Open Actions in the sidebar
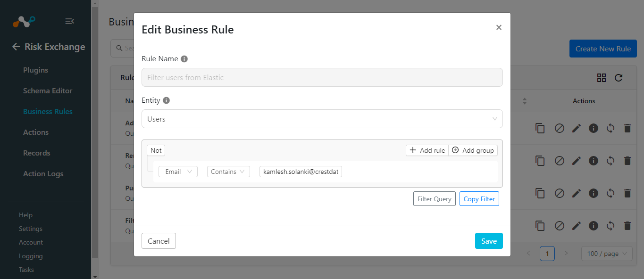 pos(36,132)
